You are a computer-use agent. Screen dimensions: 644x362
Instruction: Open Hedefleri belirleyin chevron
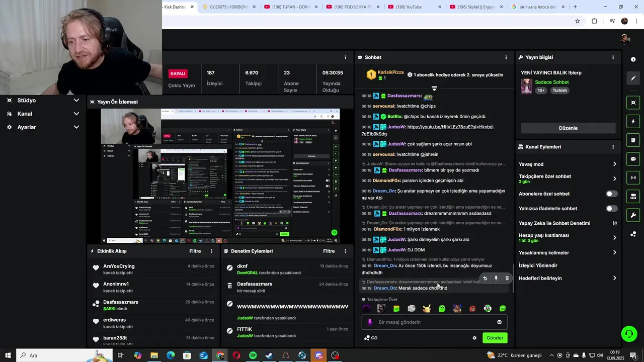click(x=614, y=278)
